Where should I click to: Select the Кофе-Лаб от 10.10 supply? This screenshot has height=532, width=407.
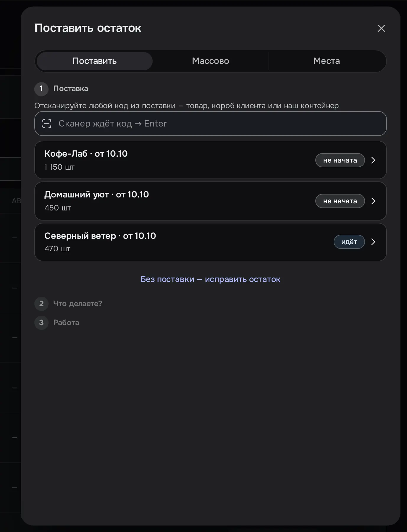point(211,160)
